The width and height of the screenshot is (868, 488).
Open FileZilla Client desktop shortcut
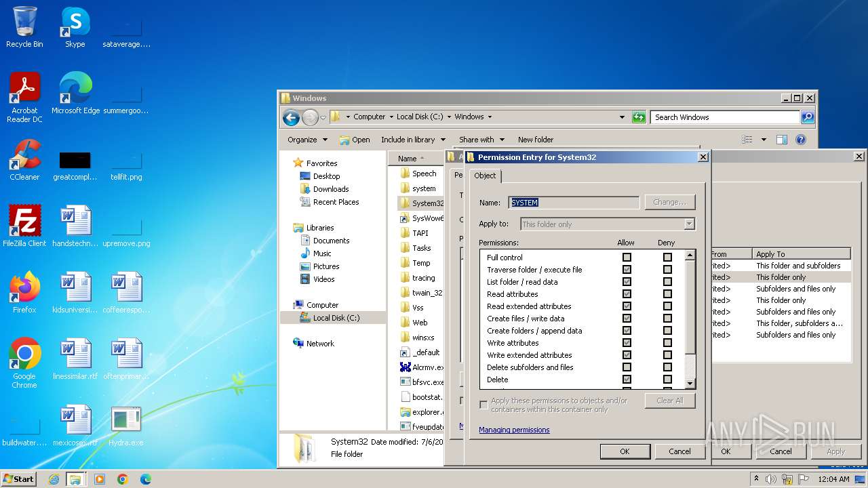coord(24,226)
